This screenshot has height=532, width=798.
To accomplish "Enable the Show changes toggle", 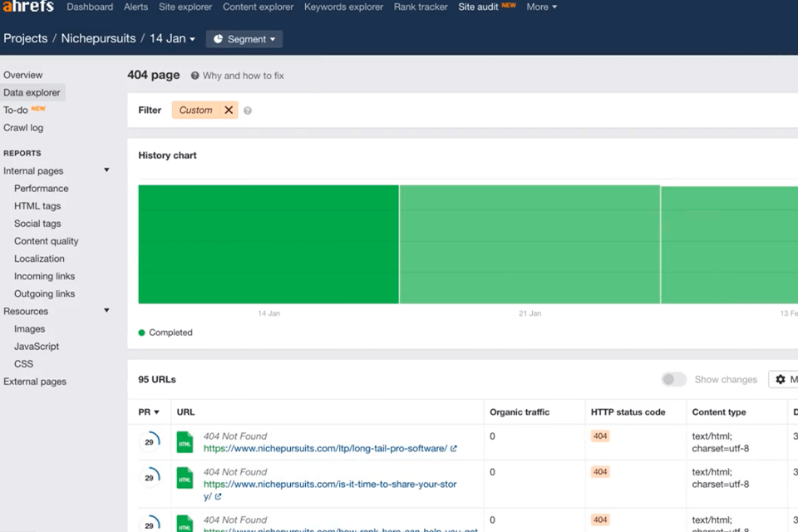I will coord(674,379).
